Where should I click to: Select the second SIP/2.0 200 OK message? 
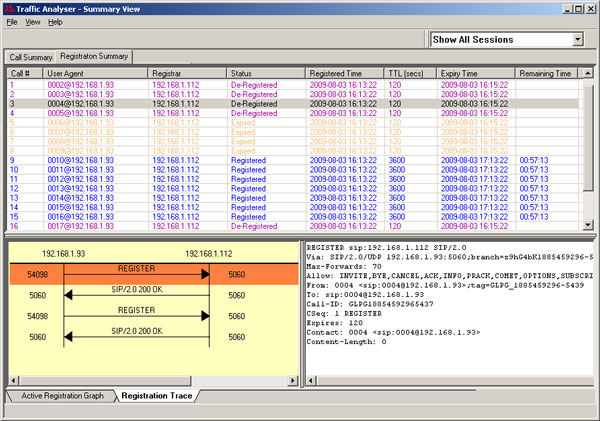point(137,336)
